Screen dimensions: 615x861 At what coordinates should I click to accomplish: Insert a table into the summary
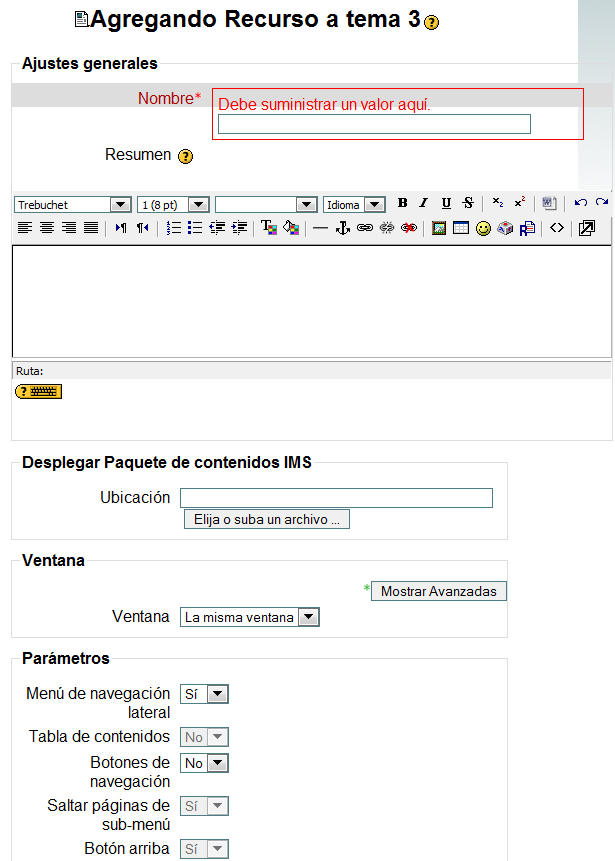point(461,228)
